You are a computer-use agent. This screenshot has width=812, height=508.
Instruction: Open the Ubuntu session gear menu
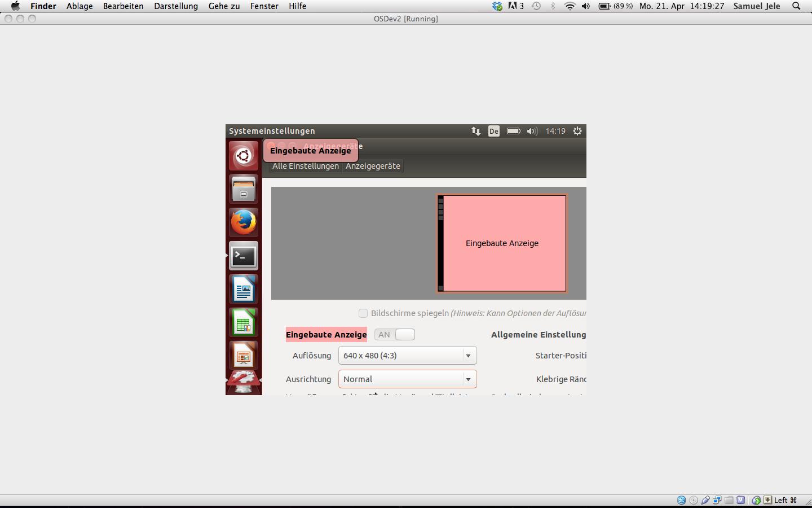tap(577, 131)
